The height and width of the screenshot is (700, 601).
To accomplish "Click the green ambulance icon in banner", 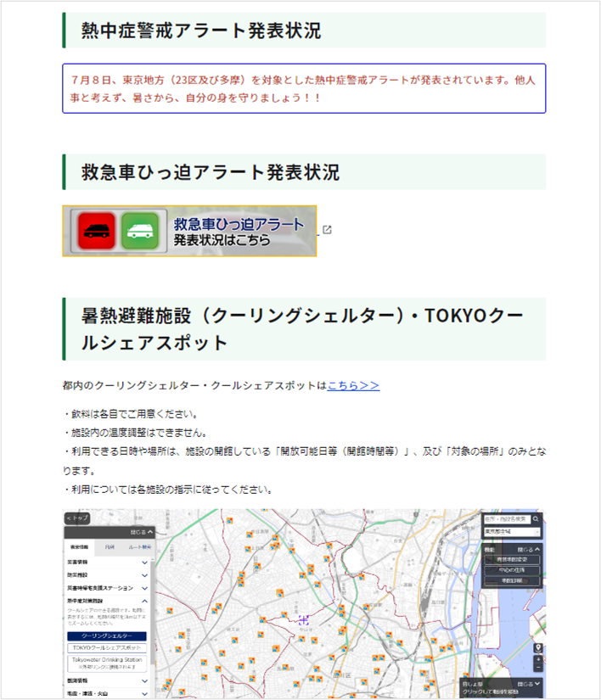I will click(140, 231).
